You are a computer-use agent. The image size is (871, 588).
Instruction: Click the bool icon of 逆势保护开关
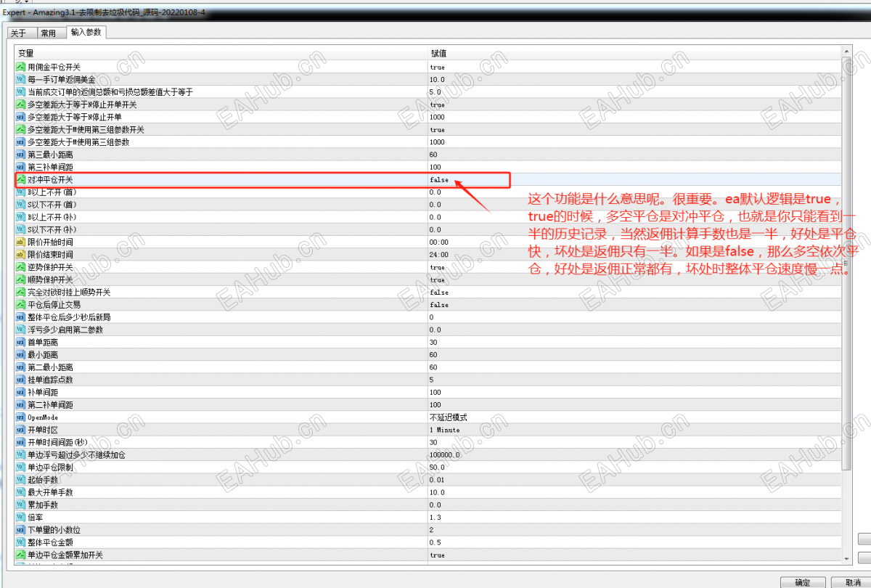21,267
